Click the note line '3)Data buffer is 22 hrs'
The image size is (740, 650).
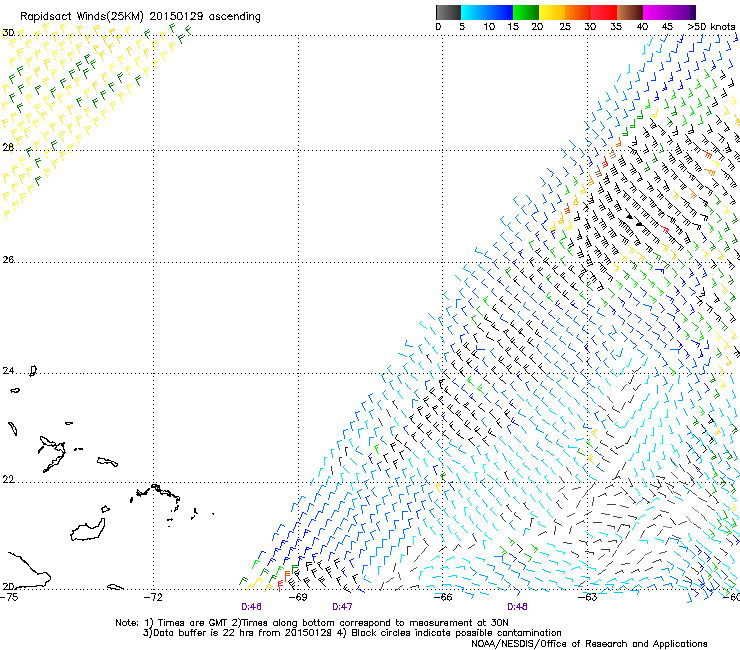(353, 633)
